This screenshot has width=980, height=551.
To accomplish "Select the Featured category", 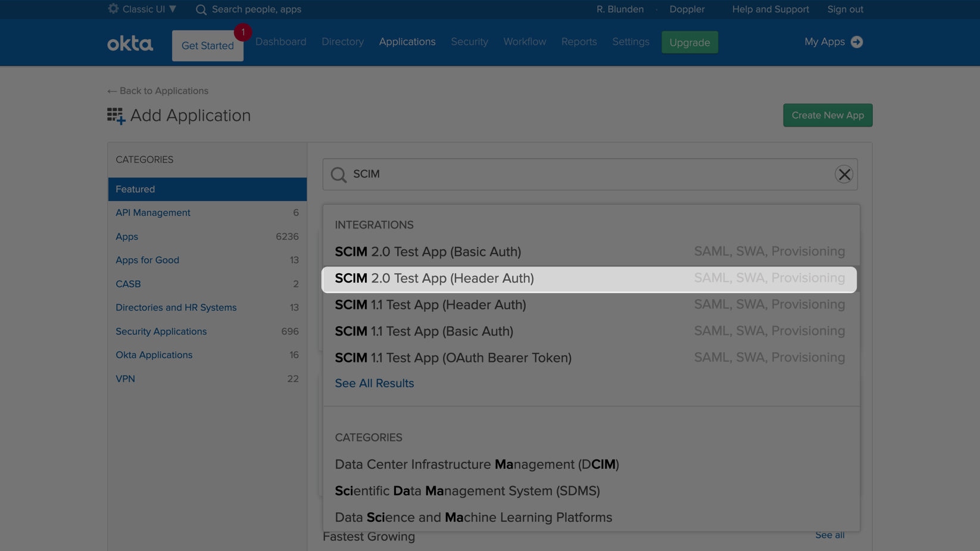I will click(x=207, y=189).
